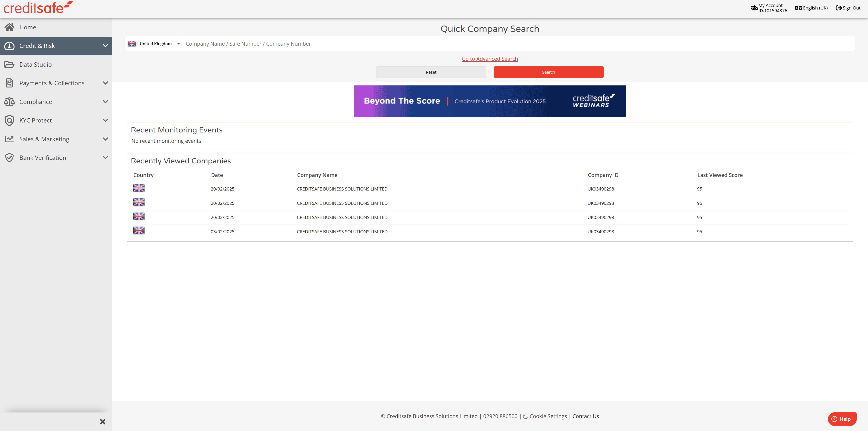The height and width of the screenshot is (431, 868).
Task: Click the Creditsafe logo in header
Action: (38, 8)
